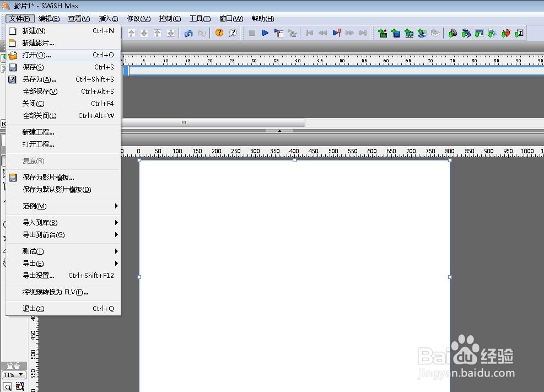
Task: Click the Undo icon in toolbar
Action: click(x=188, y=33)
